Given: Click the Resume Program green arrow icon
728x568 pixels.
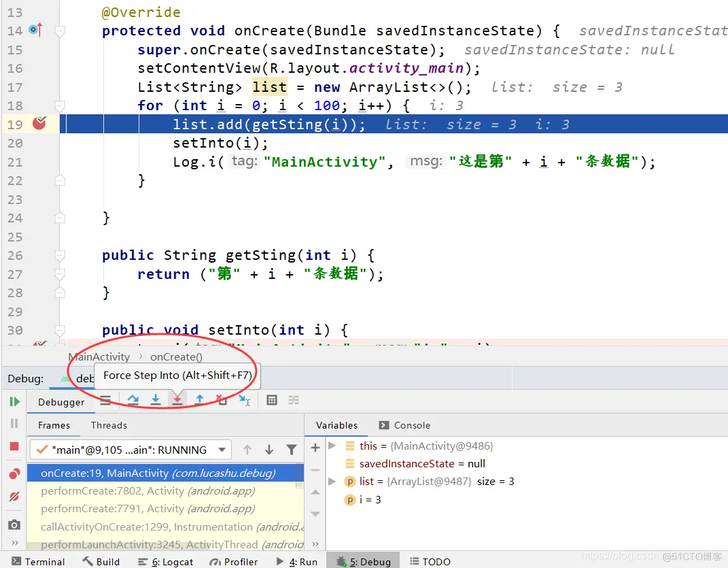Looking at the screenshot, I should [x=14, y=401].
